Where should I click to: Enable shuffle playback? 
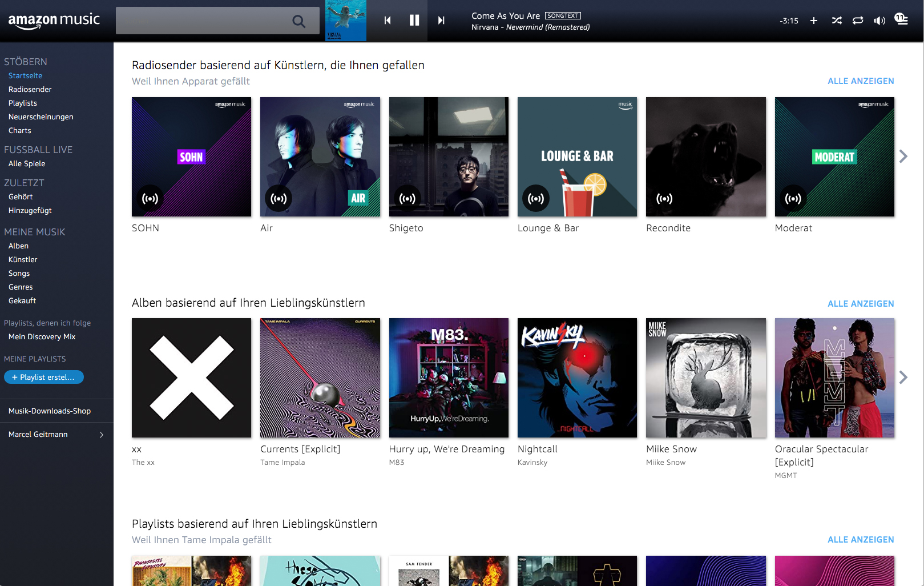pos(837,20)
